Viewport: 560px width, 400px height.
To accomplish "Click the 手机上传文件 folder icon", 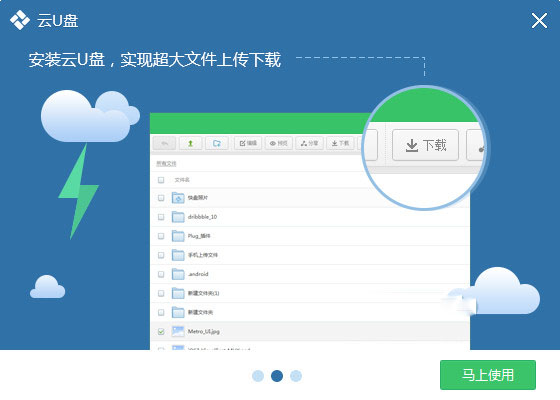I will (178, 255).
